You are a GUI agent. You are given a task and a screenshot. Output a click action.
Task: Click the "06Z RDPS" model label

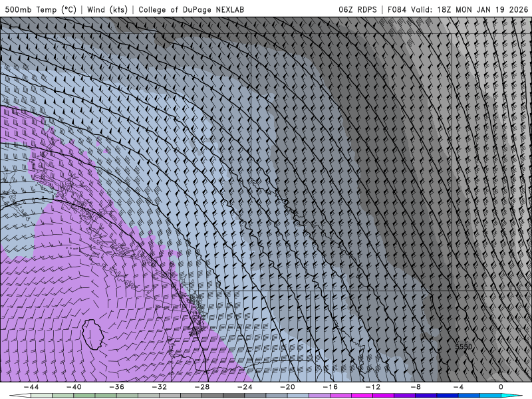tap(357, 9)
